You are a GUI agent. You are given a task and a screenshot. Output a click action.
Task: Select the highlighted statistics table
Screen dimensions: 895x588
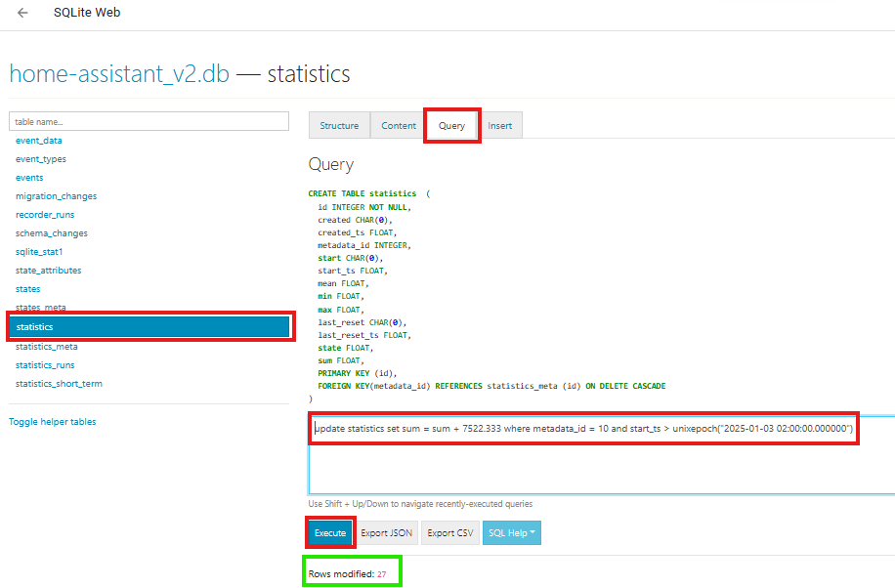(149, 327)
